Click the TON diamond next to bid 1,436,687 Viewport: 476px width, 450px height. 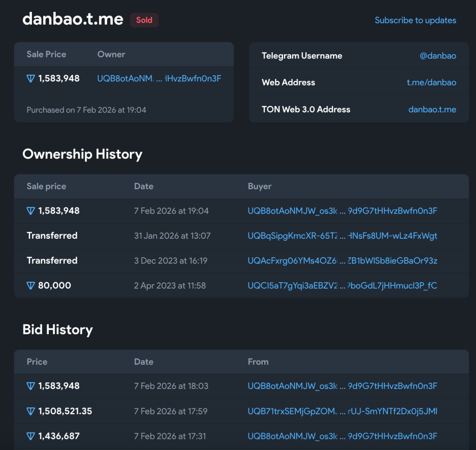click(x=31, y=436)
